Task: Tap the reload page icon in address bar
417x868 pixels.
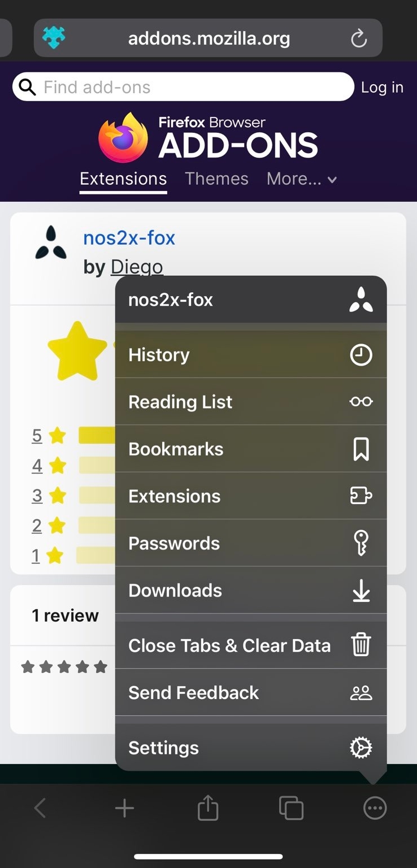Action: point(359,38)
